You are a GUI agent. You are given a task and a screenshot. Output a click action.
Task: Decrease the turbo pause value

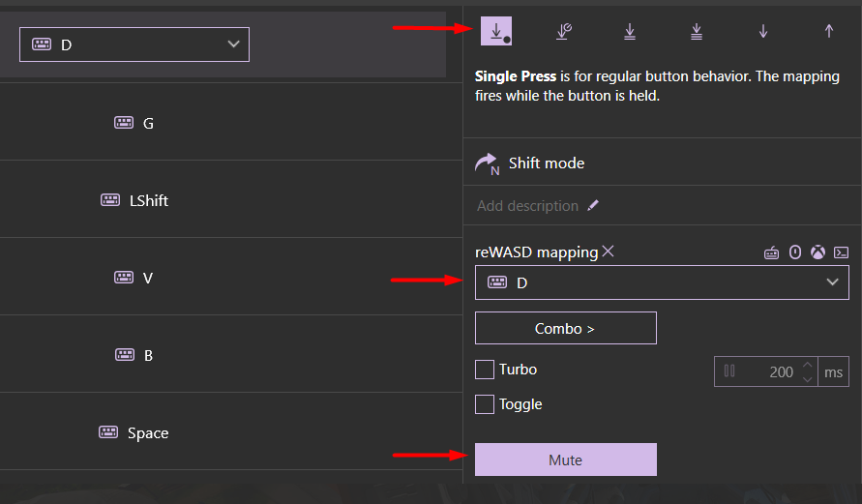pos(807,378)
